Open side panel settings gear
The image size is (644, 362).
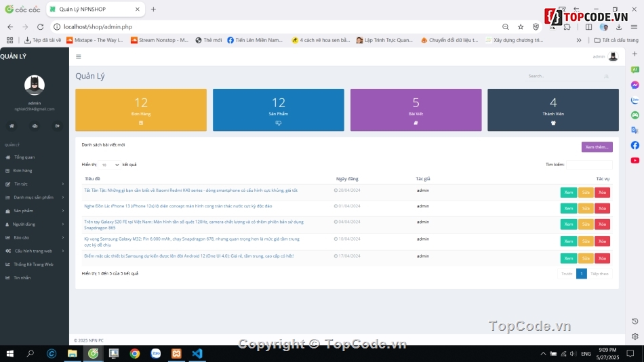click(635, 336)
